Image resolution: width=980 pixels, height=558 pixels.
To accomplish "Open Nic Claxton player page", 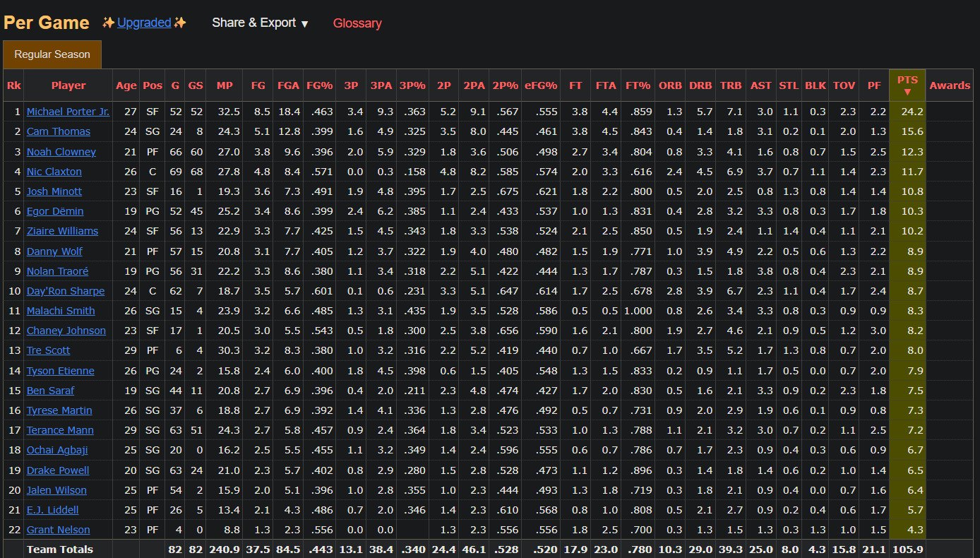I will 54,172.
